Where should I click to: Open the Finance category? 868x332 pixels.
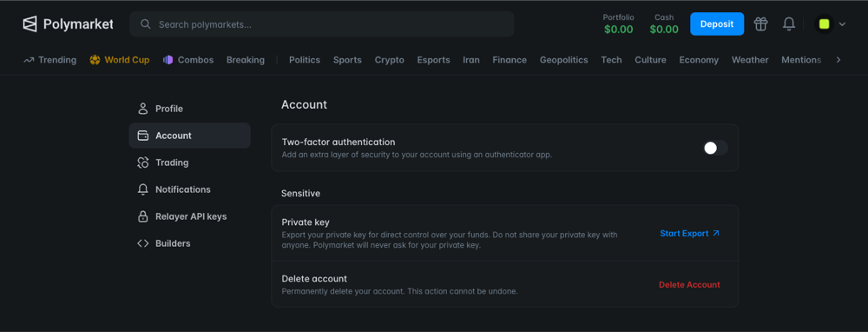coord(510,60)
